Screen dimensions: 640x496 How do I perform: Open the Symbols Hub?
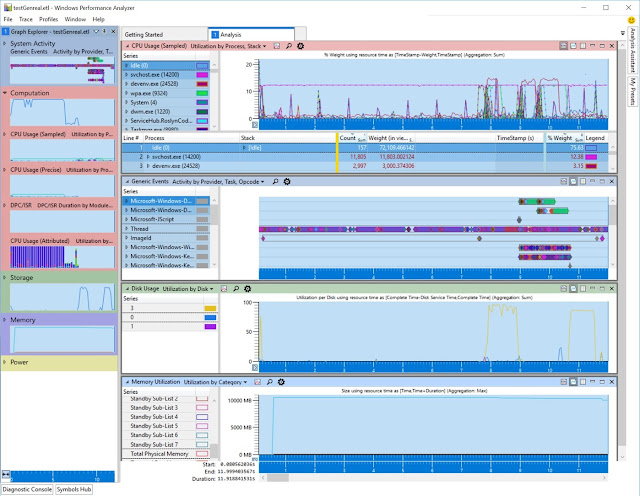point(74,489)
